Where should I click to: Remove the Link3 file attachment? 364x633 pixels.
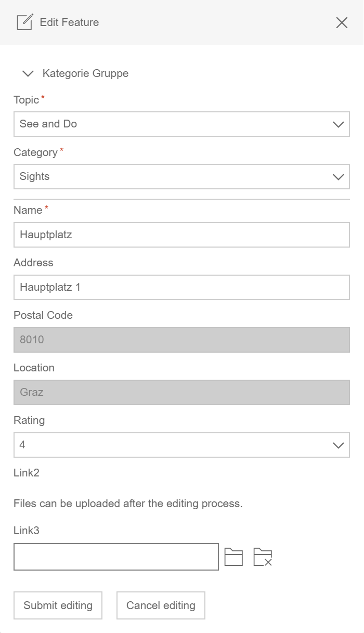(x=263, y=557)
